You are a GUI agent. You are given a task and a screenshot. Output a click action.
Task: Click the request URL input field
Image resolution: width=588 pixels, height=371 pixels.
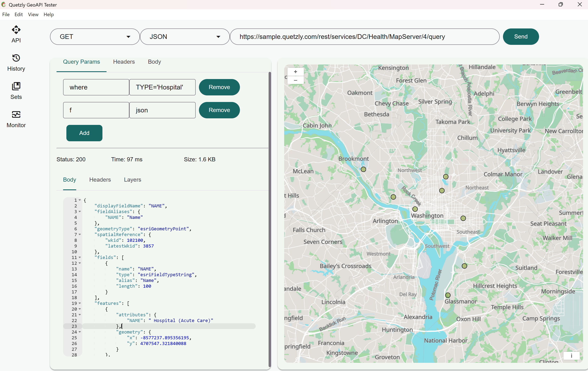(x=364, y=37)
